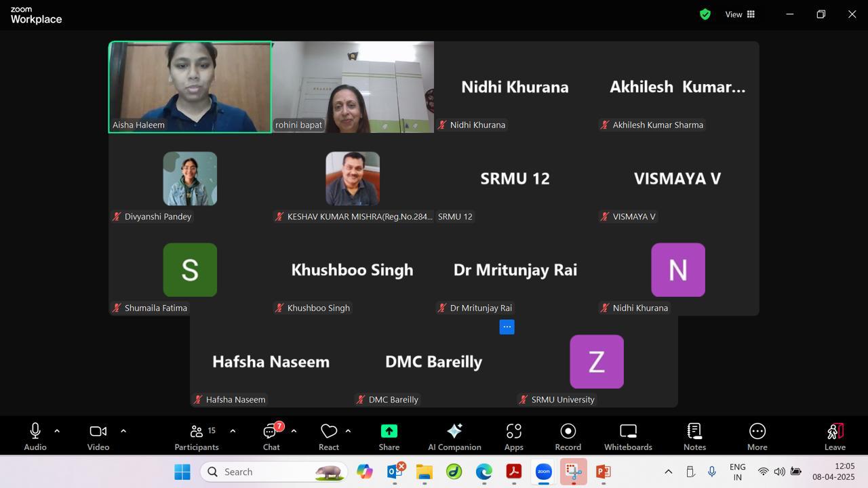
Task: Open Copilot from the taskbar
Action: [365, 472]
